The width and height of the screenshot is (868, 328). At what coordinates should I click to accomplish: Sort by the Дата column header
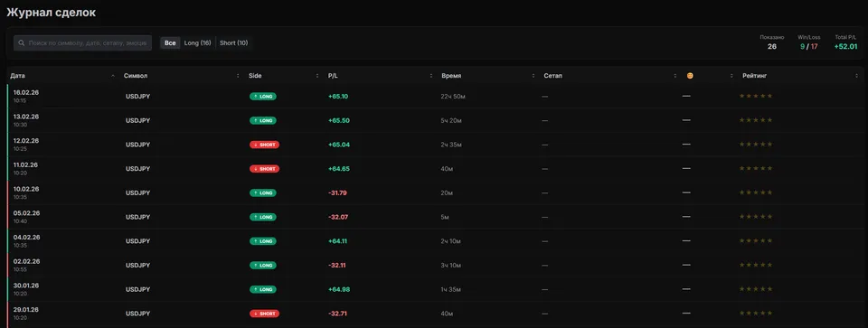[18, 75]
